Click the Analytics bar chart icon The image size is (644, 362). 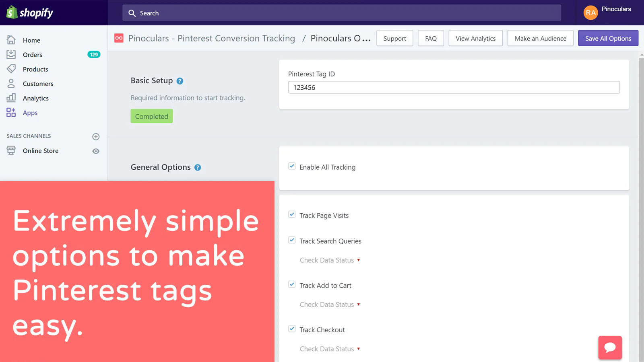coord(11,98)
